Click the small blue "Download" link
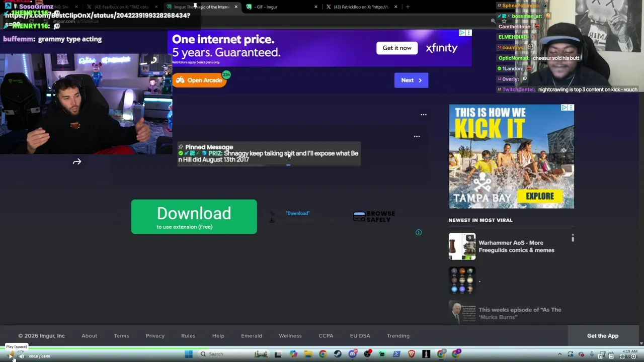This screenshot has height=362, width=644. [298, 213]
